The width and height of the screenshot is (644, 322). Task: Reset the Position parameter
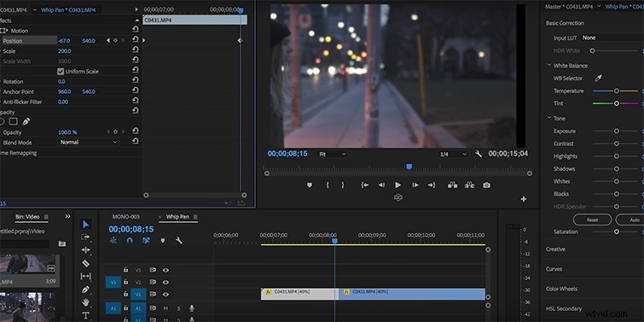pyautogui.click(x=135, y=39)
